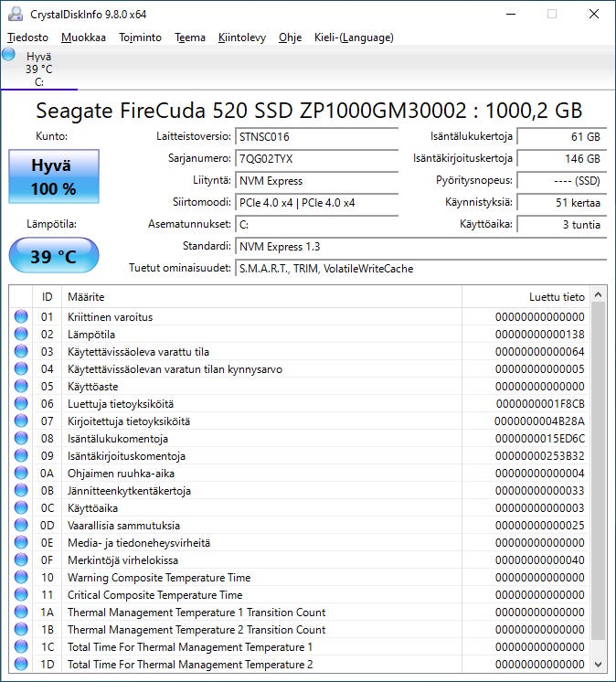Click Käynnistyksiä value 51 kertaa
The width and height of the screenshot is (616, 682).
point(562,203)
